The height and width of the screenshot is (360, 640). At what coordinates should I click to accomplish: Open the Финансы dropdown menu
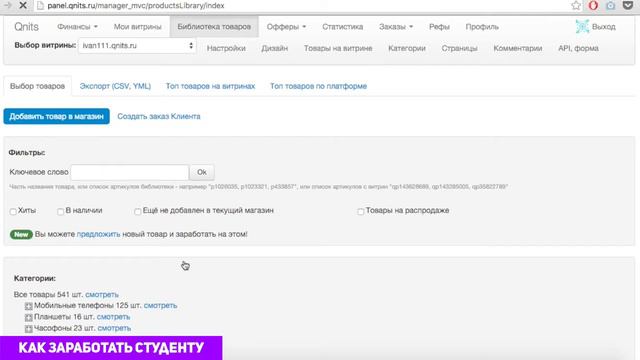pos(77,27)
